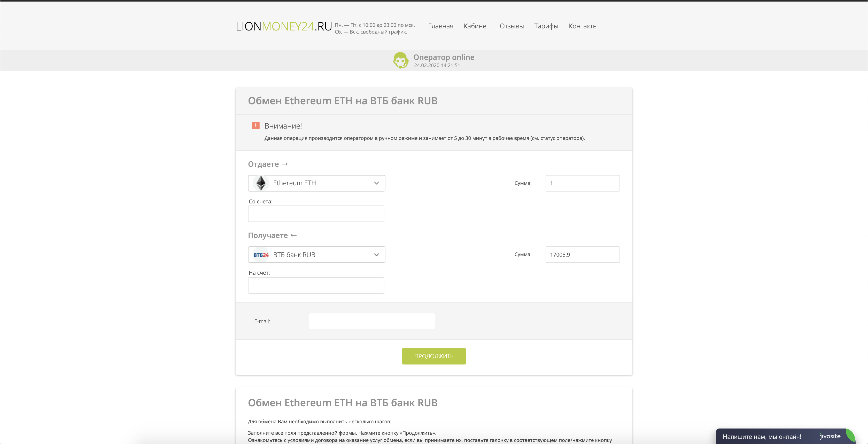This screenshot has width=868, height=444.
Task: Go to the Отзывы page
Action: (512, 26)
